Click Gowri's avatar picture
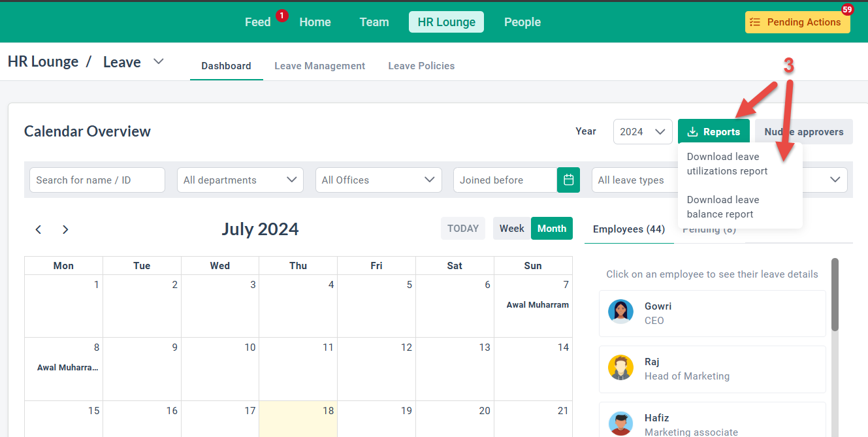The width and height of the screenshot is (868, 437). [620, 312]
